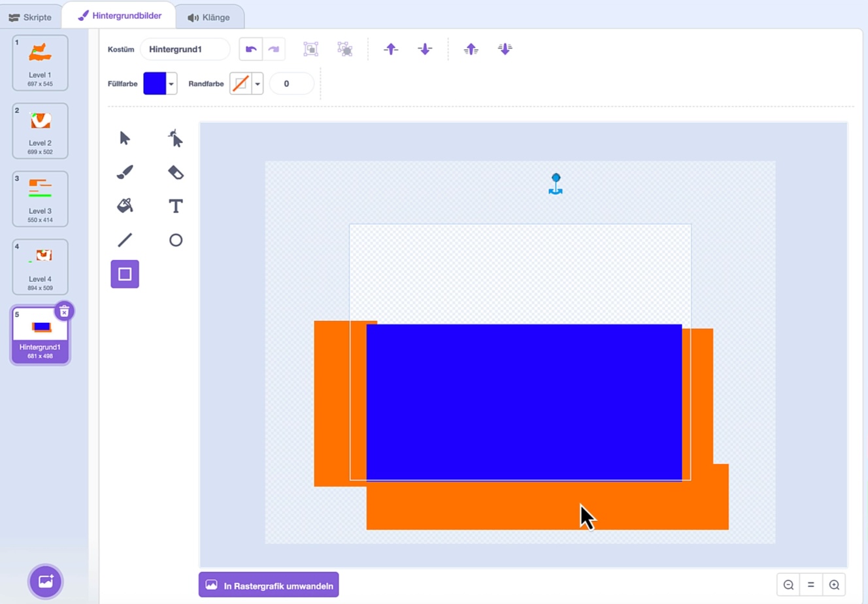The width and height of the screenshot is (868, 604).
Task: Zoom in on the canvas
Action: 834,585
